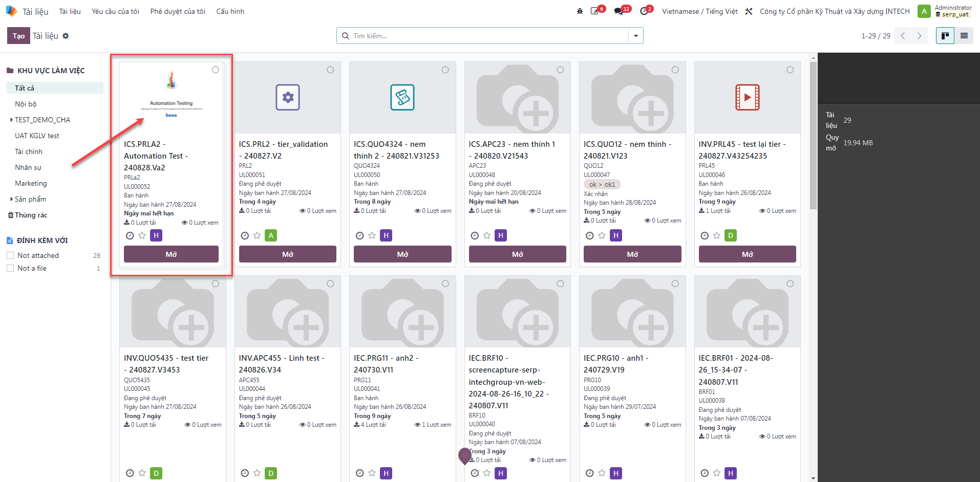Open the Phê duyệt của tôi menu
This screenshot has width=980, height=482.
point(178,11)
